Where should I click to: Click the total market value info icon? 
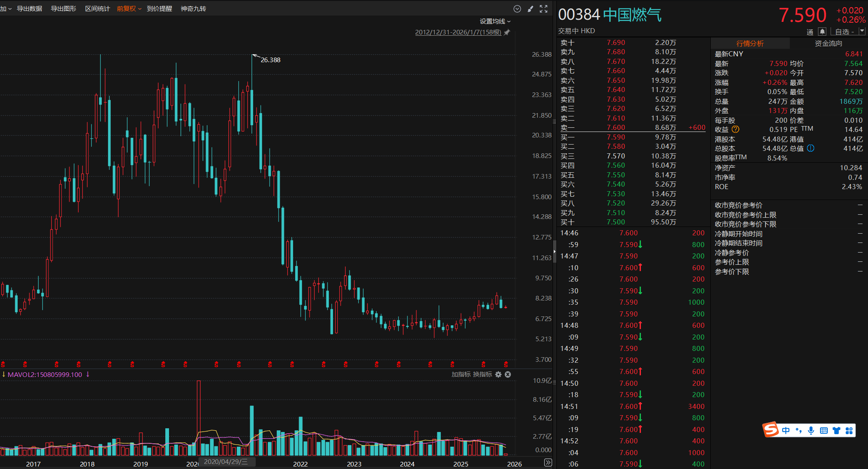811,148
